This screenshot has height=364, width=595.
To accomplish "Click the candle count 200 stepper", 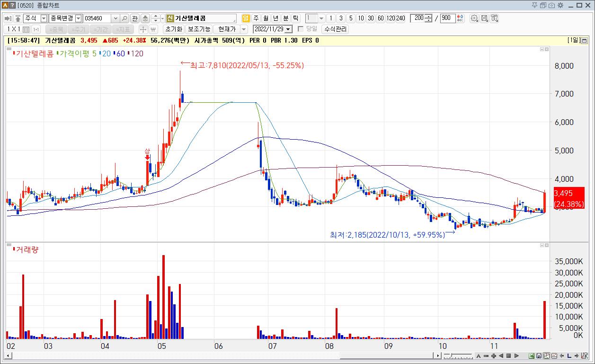I will 428,18.
